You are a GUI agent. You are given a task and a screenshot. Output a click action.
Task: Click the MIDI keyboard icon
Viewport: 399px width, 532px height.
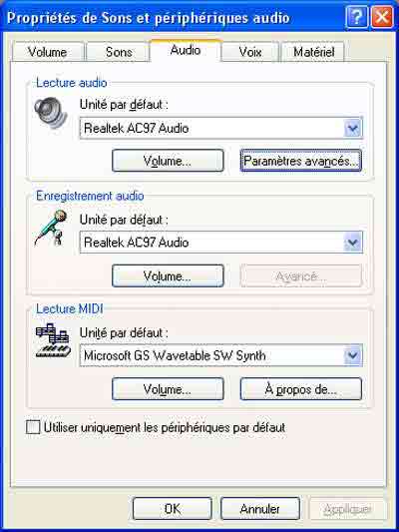tap(53, 340)
